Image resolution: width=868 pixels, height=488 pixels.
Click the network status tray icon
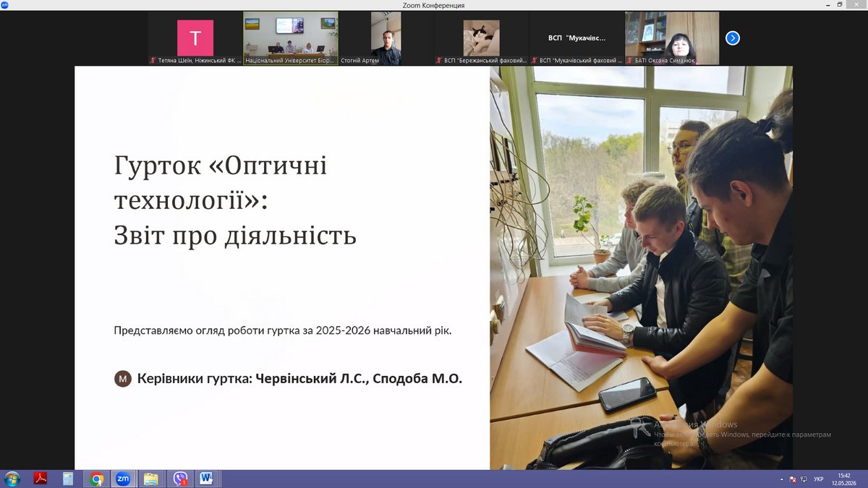(803, 479)
